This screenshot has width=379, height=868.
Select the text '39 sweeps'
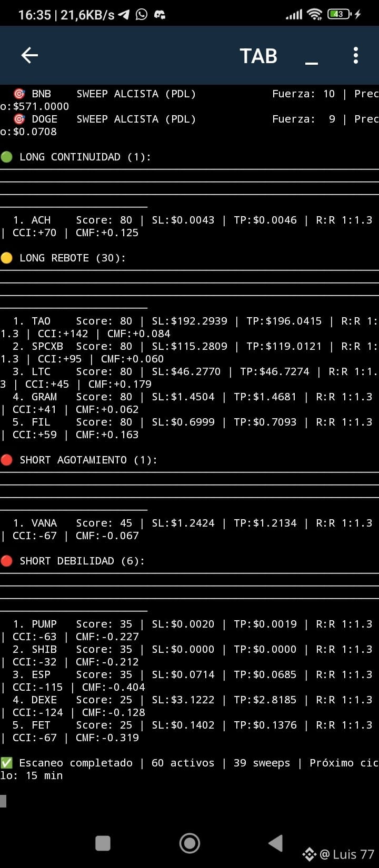point(262,763)
